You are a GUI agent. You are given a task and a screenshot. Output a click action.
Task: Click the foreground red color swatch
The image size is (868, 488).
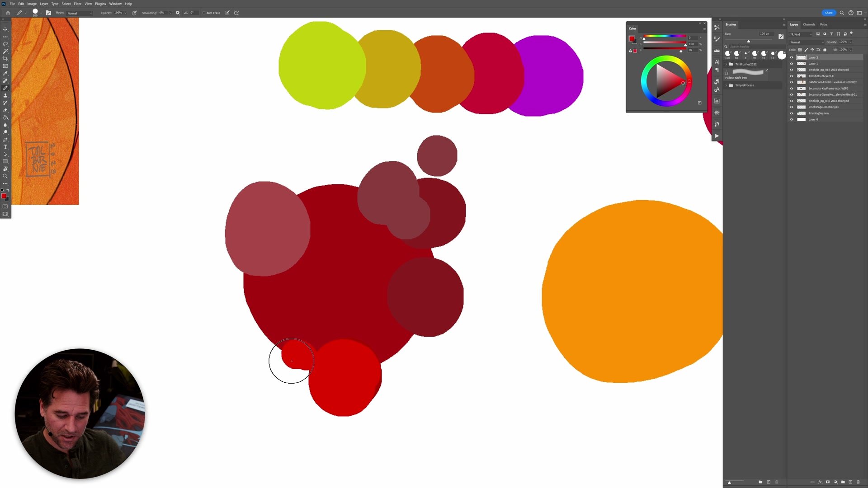[4, 196]
